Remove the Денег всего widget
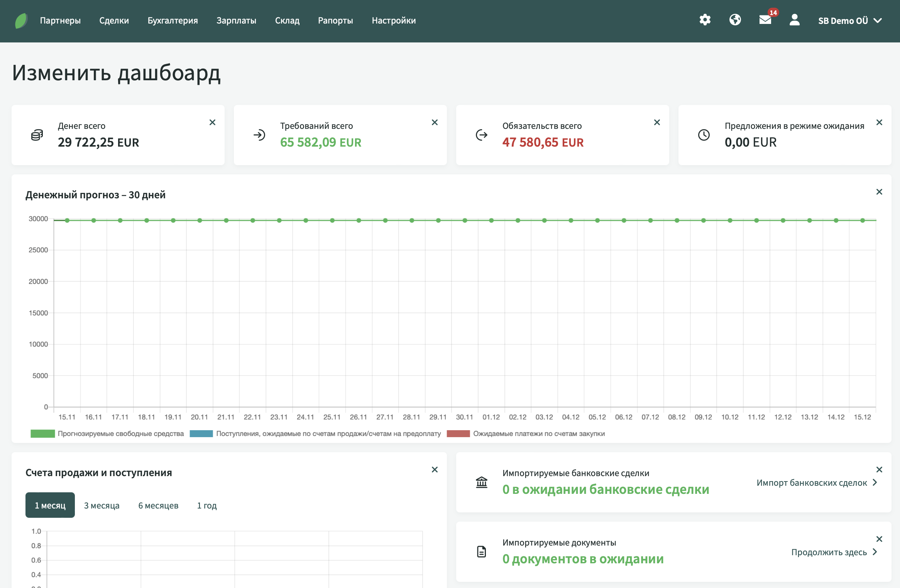Viewport: 900px width, 588px height. point(212,122)
